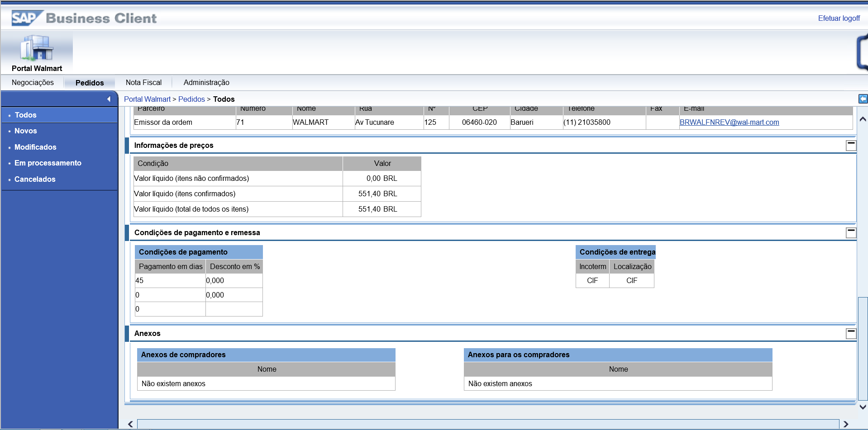Open the Portal Walmart building icon
The width and height of the screenshot is (868, 430).
tap(37, 48)
